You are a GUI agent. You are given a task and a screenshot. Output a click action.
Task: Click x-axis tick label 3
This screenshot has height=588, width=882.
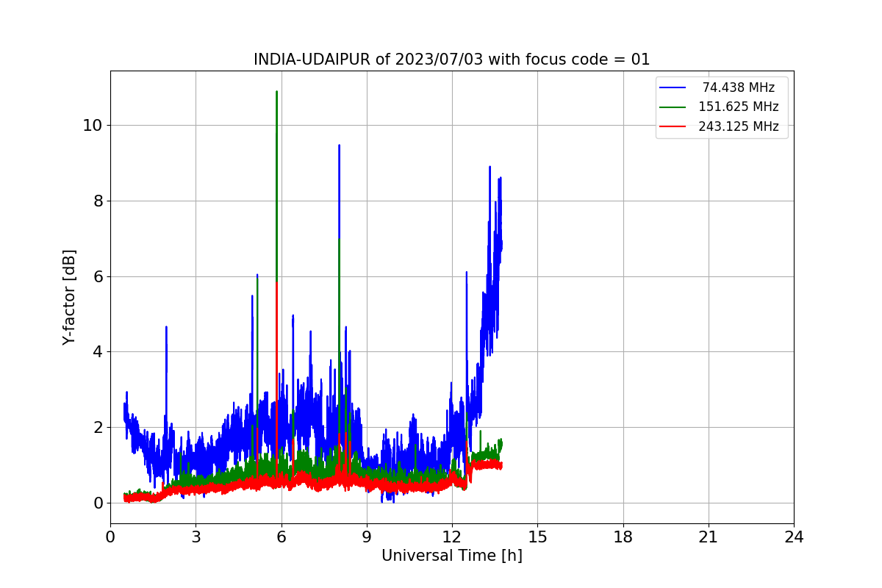click(x=196, y=537)
